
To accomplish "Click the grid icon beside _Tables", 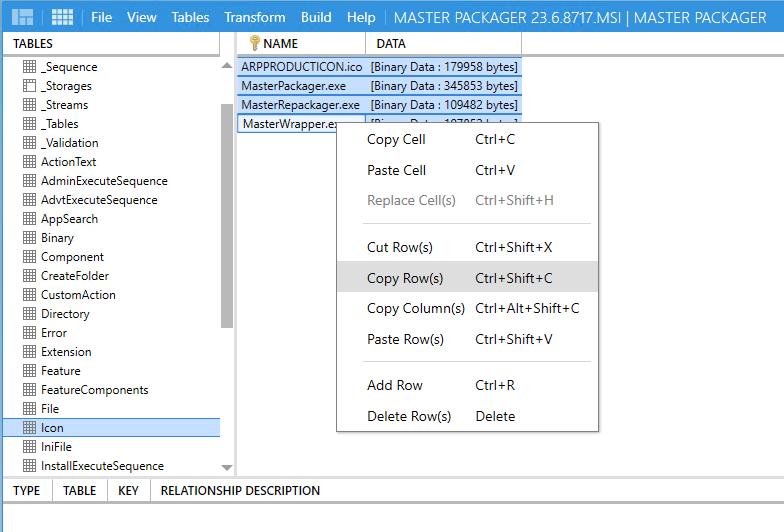I will pos(30,124).
